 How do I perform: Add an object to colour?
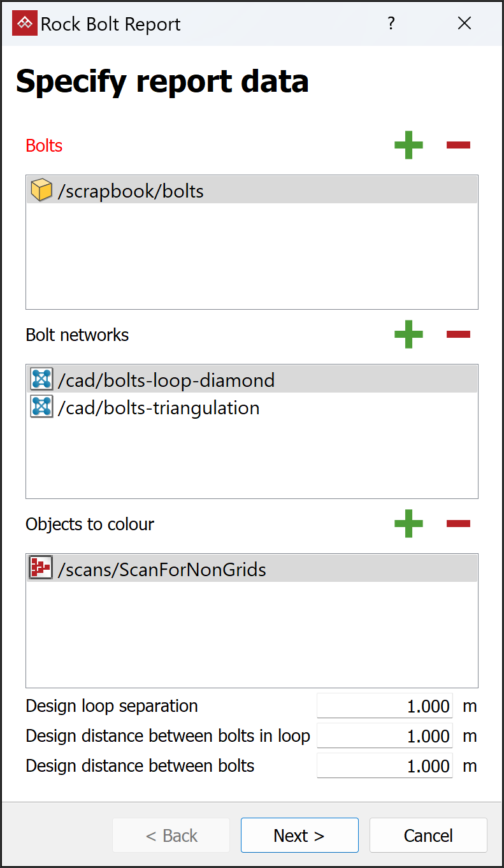click(408, 524)
